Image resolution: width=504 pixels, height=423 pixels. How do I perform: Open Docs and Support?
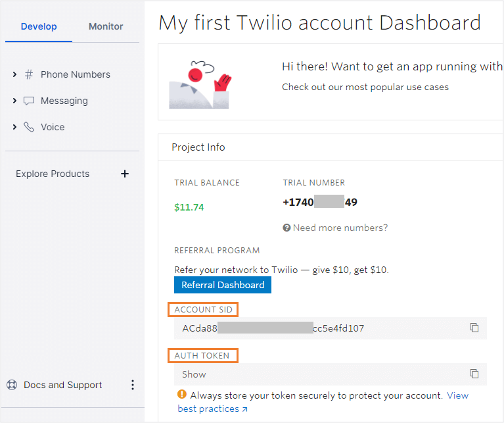coord(62,385)
